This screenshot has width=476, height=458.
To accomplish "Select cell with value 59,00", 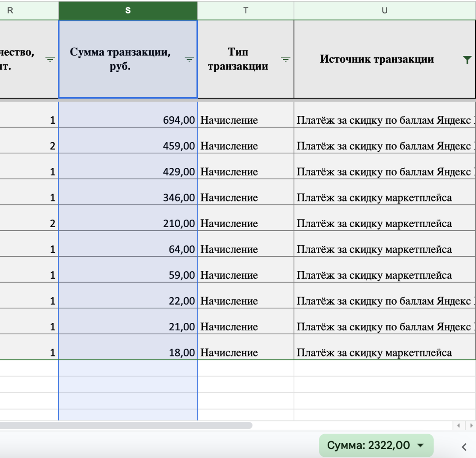I will click(128, 269).
